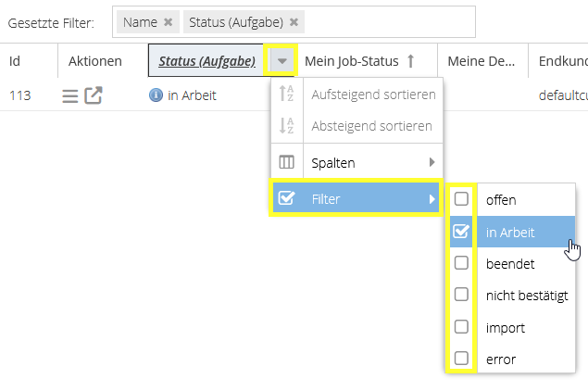The height and width of the screenshot is (391, 588).
Task: Click the sort arrow in Mein Job-Status header
Action: click(x=410, y=61)
